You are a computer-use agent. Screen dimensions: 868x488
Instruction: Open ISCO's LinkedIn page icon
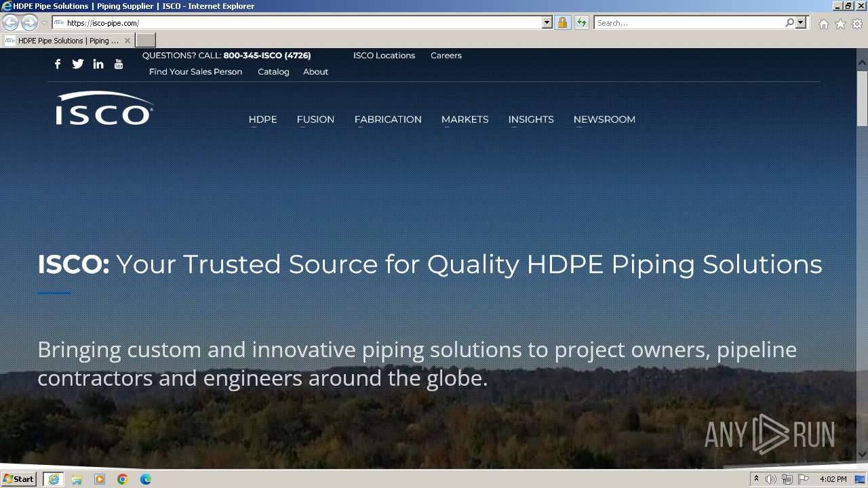click(x=98, y=64)
